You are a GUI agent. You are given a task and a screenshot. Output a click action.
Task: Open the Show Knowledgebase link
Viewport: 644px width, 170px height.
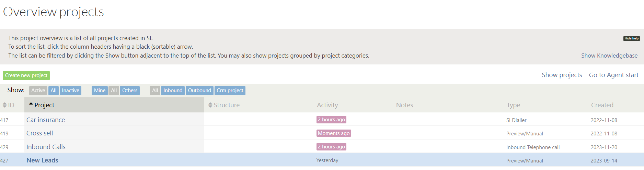click(x=609, y=56)
